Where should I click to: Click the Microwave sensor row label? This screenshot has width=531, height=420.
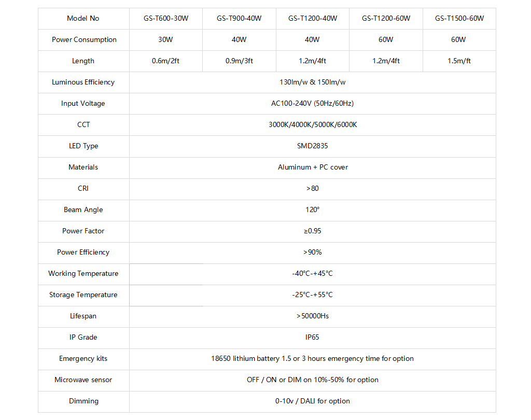(83, 380)
